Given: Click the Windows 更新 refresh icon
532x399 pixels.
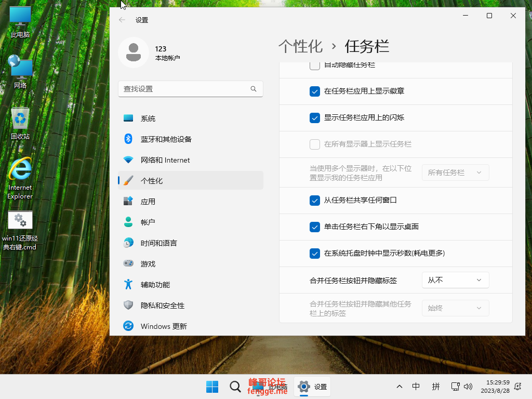Looking at the screenshot, I should [128, 326].
